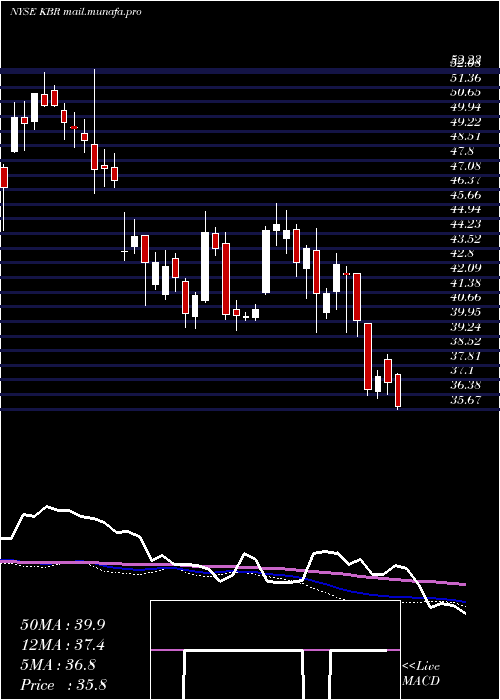
Task: Click the 50.65 price axis label
Action: 465,92
